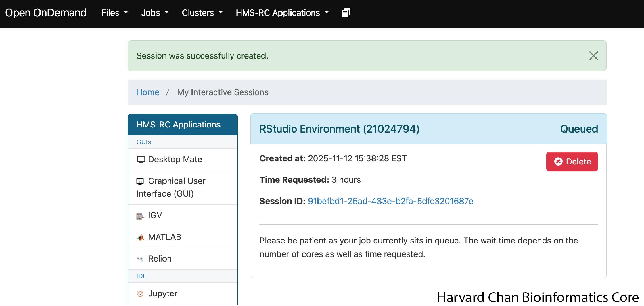Open the Files dropdown menu
Image resolution: width=644 pixels, height=306 pixels.
click(x=114, y=13)
